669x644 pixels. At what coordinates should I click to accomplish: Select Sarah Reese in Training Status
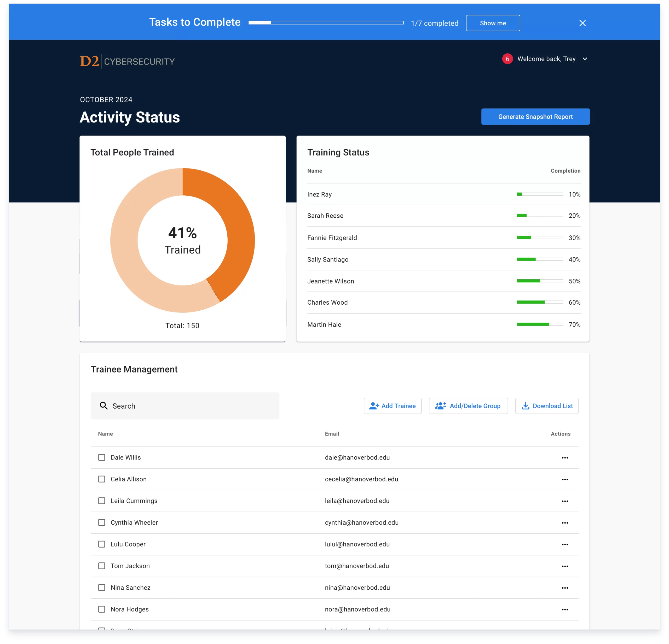pos(444,216)
